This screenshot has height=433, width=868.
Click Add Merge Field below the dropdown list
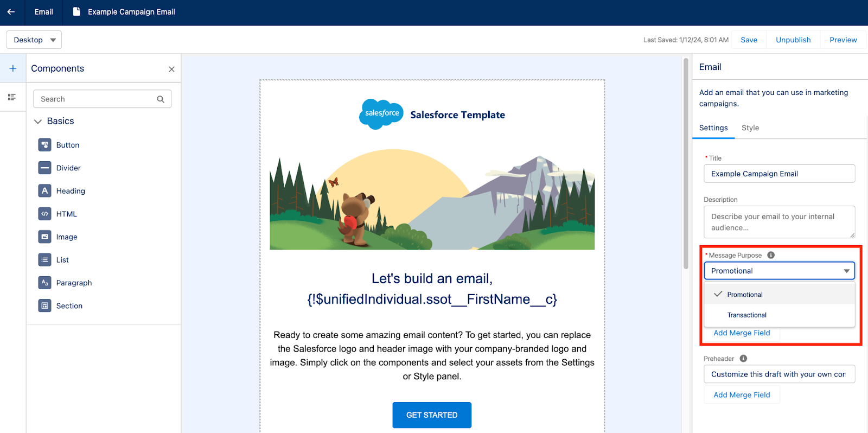click(x=742, y=333)
